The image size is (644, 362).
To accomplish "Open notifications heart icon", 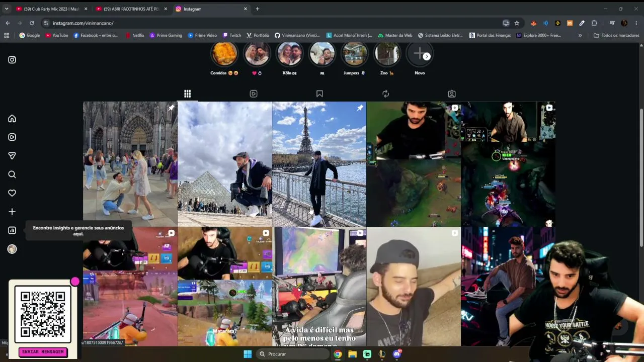I will point(12,193).
